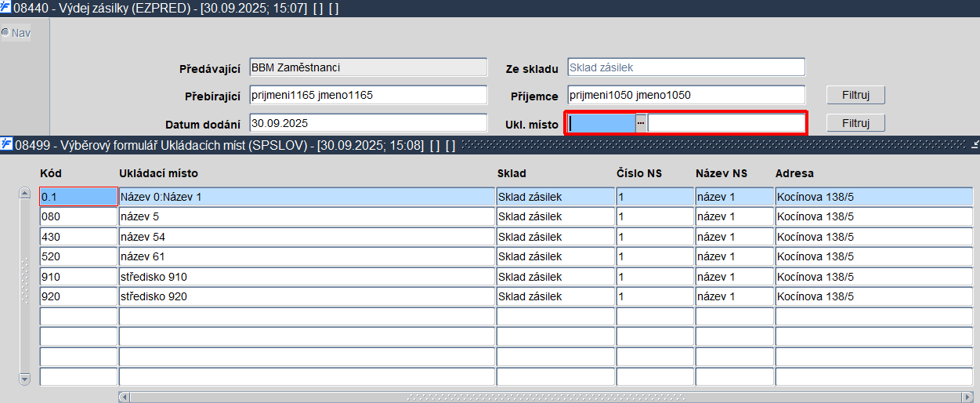Open the Ukl. místo lookup ellipsis button
This screenshot has width=980, height=403.
[640, 123]
